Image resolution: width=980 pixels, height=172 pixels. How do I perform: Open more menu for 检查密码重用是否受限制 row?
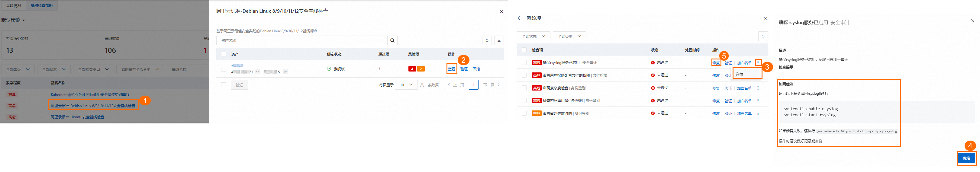point(758,100)
